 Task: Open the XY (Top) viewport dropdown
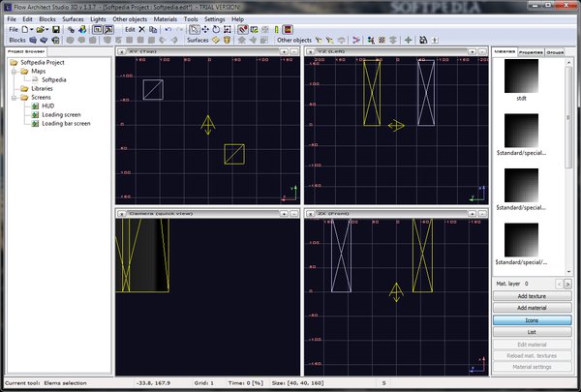pyautogui.click(x=121, y=50)
